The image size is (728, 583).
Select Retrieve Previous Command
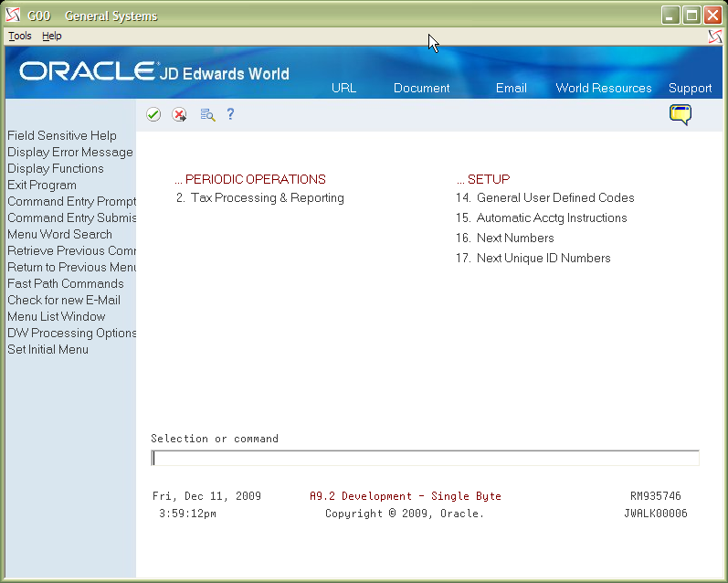coord(71,251)
